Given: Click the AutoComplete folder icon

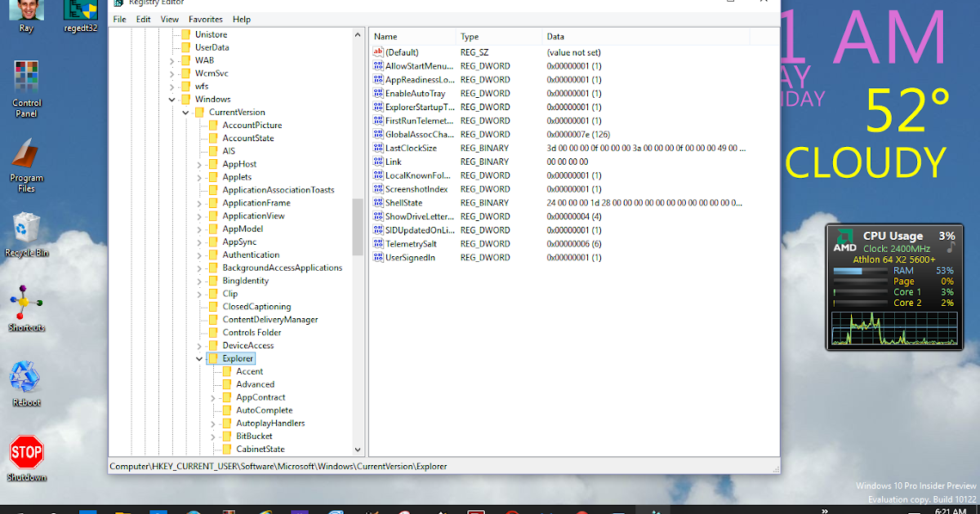Looking at the screenshot, I should coord(227,410).
